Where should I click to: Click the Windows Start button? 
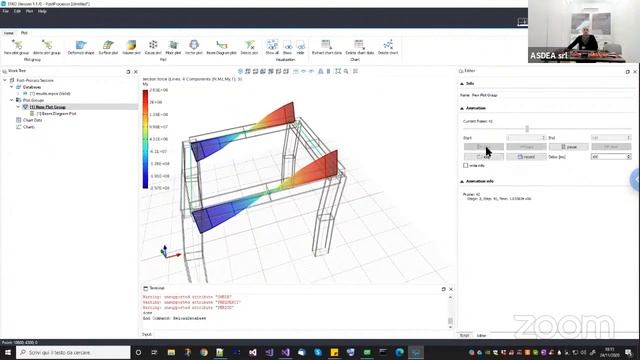pos(8,352)
